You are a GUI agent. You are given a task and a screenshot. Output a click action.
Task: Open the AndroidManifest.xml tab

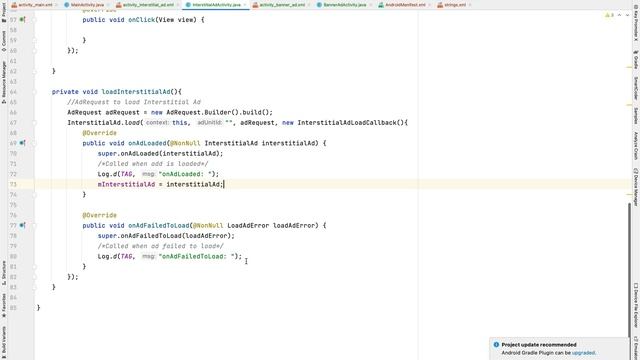(x=402, y=5)
